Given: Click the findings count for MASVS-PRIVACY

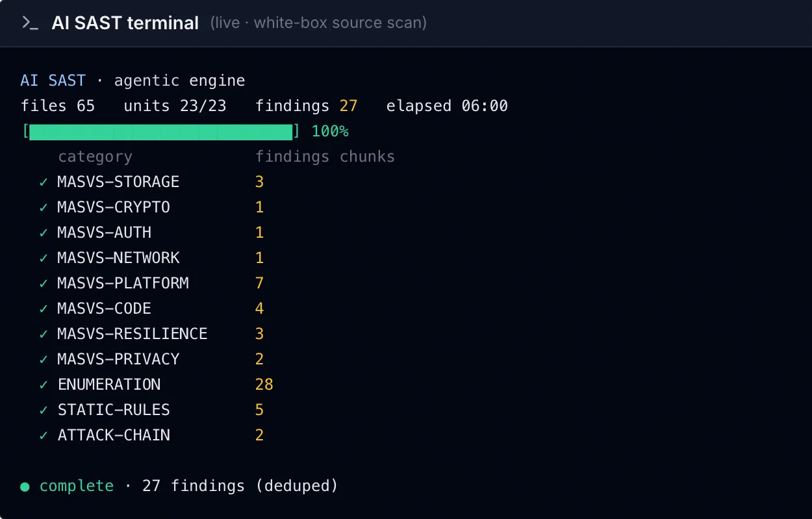Looking at the screenshot, I should [x=260, y=359].
